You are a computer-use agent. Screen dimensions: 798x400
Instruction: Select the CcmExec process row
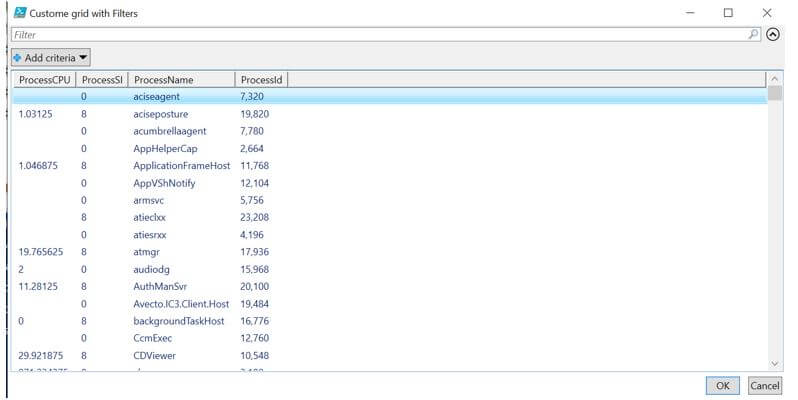point(390,338)
